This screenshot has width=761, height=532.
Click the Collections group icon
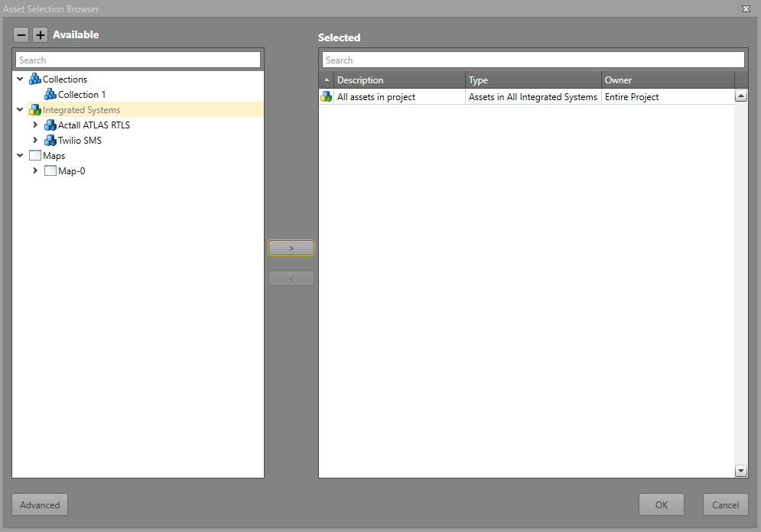34,79
